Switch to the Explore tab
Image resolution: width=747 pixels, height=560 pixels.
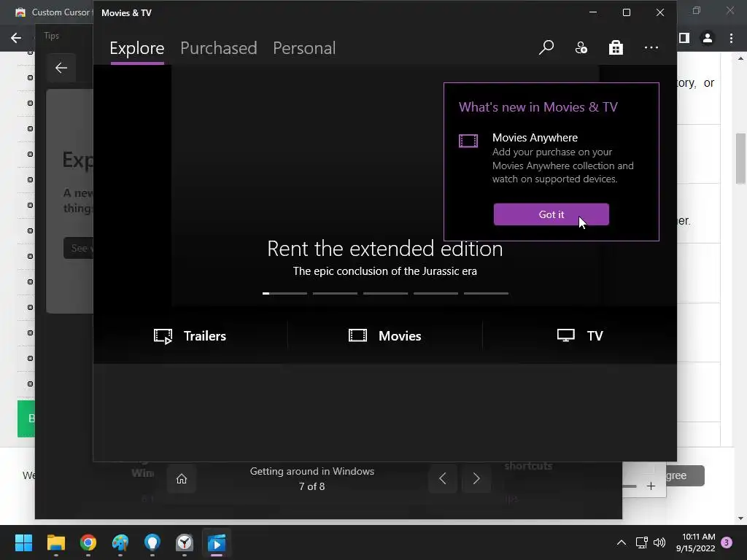(x=137, y=48)
